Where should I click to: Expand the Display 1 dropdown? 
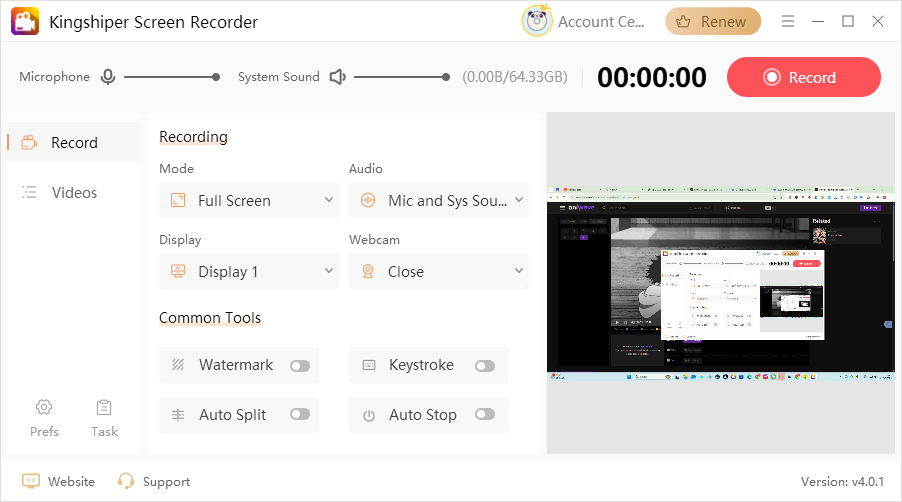point(249,271)
